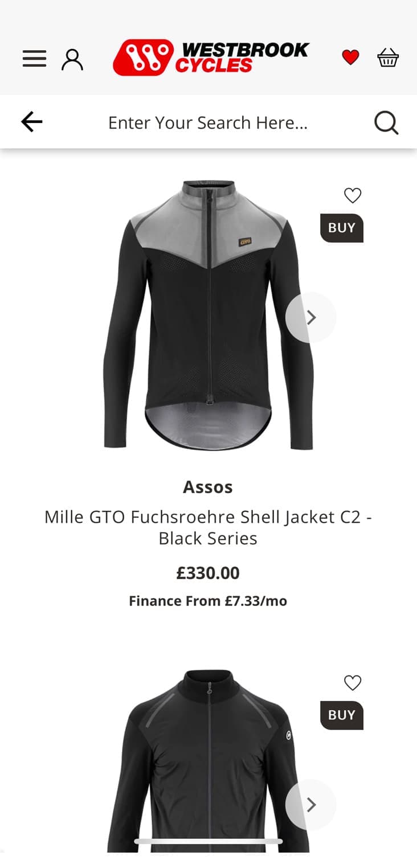
Task: Show next image of second jacket
Action: tap(311, 804)
